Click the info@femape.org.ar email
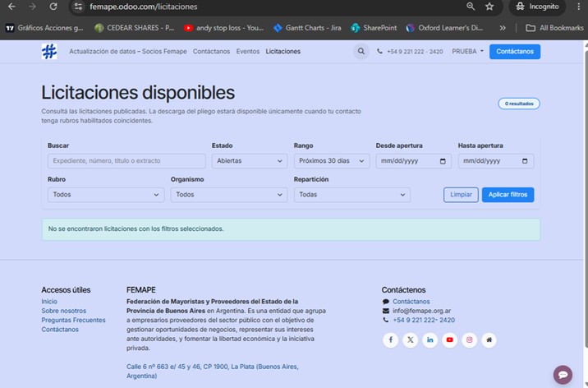The image size is (588, 388). (421, 311)
